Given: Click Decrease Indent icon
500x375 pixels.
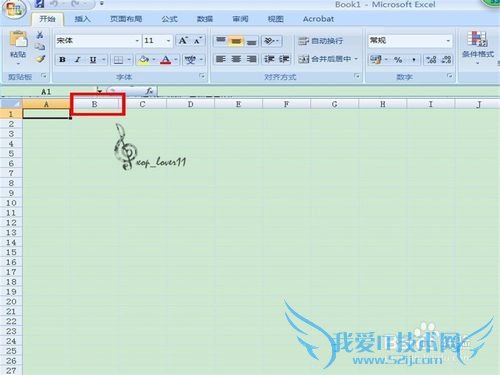Looking at the screenshot, I should point(269,59).
